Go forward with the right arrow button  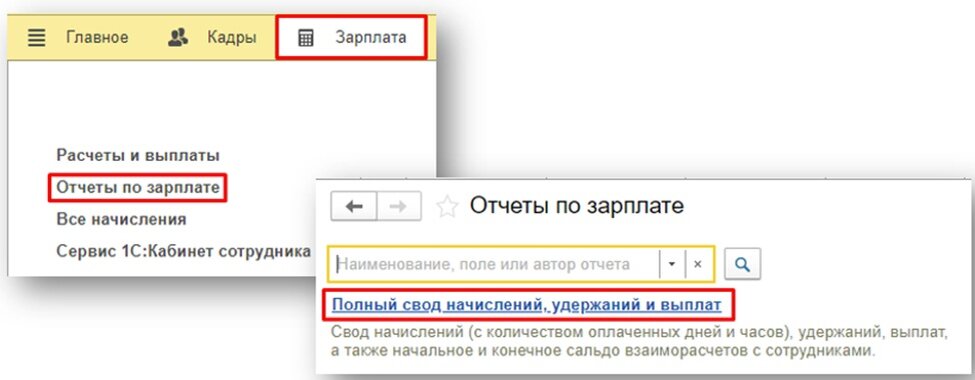point(399,206)
